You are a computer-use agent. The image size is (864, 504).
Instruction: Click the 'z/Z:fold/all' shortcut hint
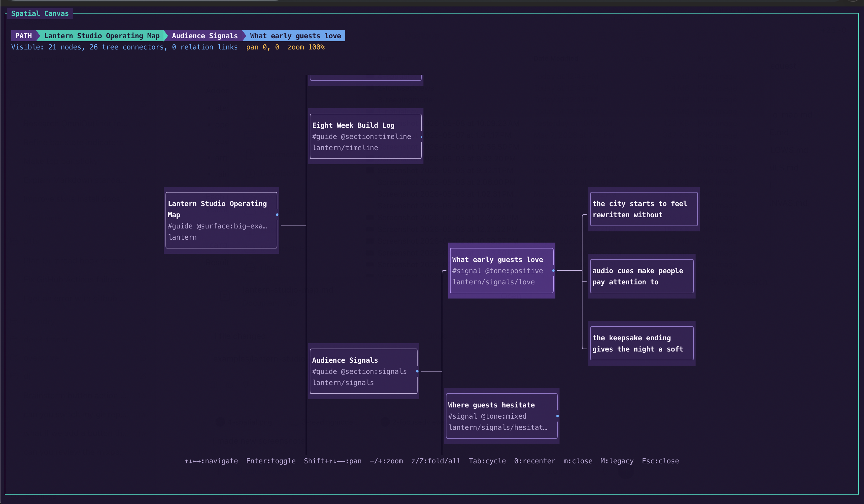coord(436,461)
